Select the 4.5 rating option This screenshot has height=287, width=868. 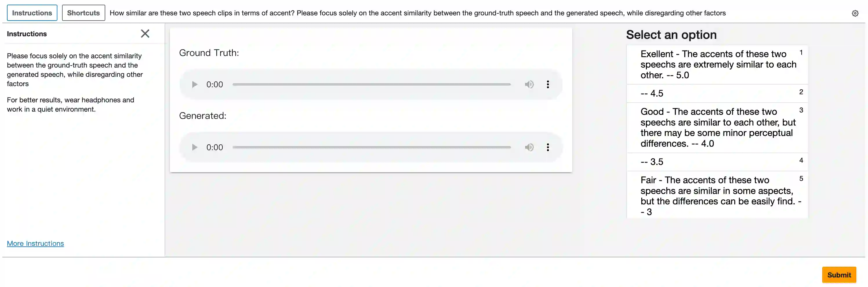pyautogui.click(x=717, y=93)
